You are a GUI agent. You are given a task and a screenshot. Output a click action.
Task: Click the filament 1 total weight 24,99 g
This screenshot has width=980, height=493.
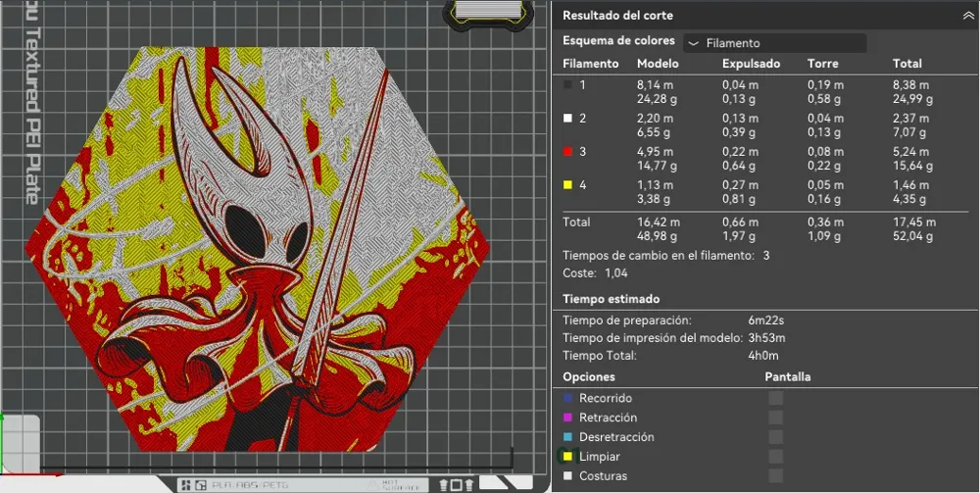pos(912,99)
